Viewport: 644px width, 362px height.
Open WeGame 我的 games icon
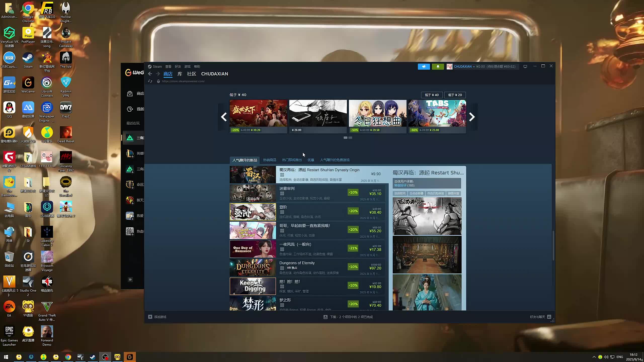pyautogui.click(x=130, y=109)
